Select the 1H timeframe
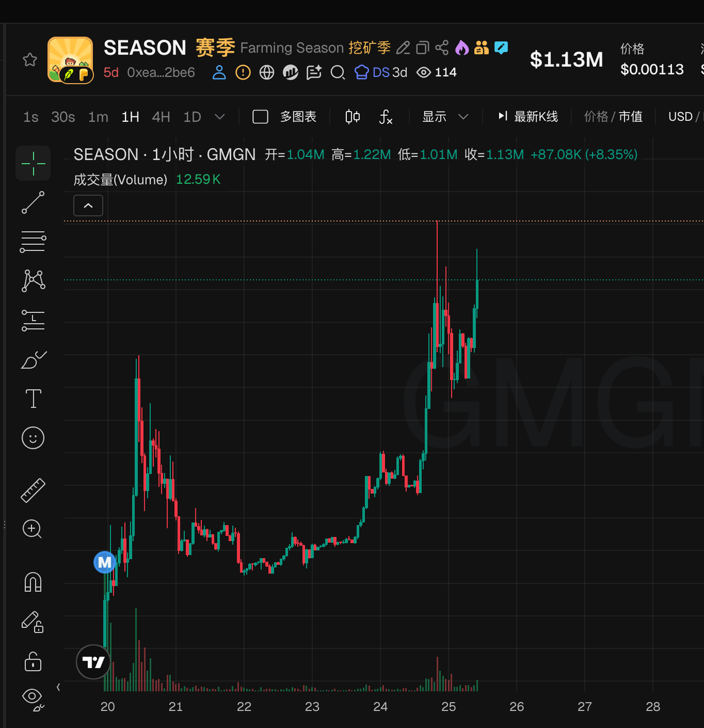This screenshot has width=704, height=728. [130, 117]
